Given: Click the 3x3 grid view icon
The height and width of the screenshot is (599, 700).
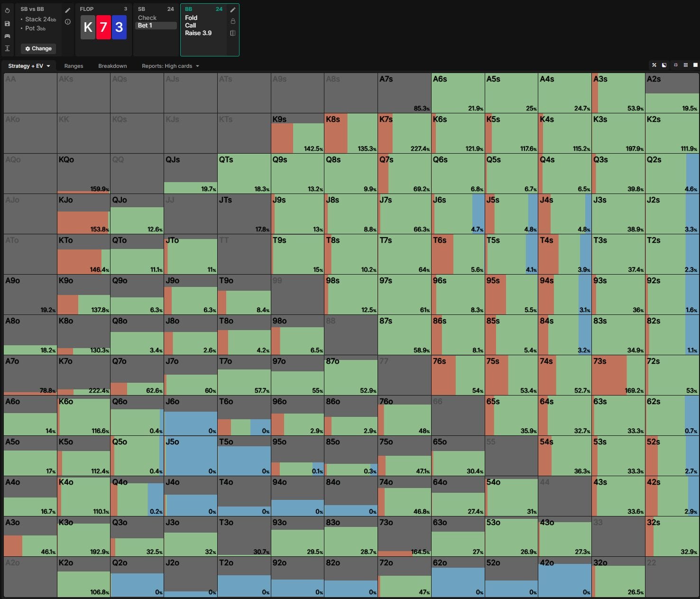Looking at the screenshot, I should click(685, 65).
